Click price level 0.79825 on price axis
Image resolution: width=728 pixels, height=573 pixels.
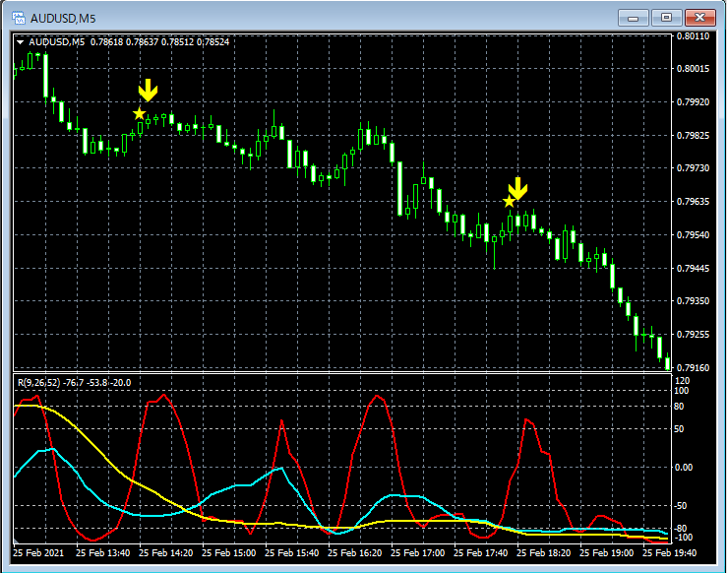point(693,136)
